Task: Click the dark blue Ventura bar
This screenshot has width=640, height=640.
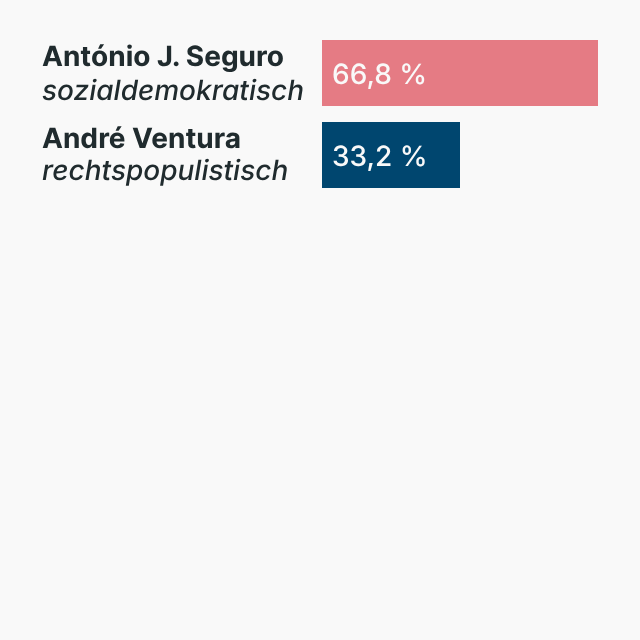Action: point(442,155)
